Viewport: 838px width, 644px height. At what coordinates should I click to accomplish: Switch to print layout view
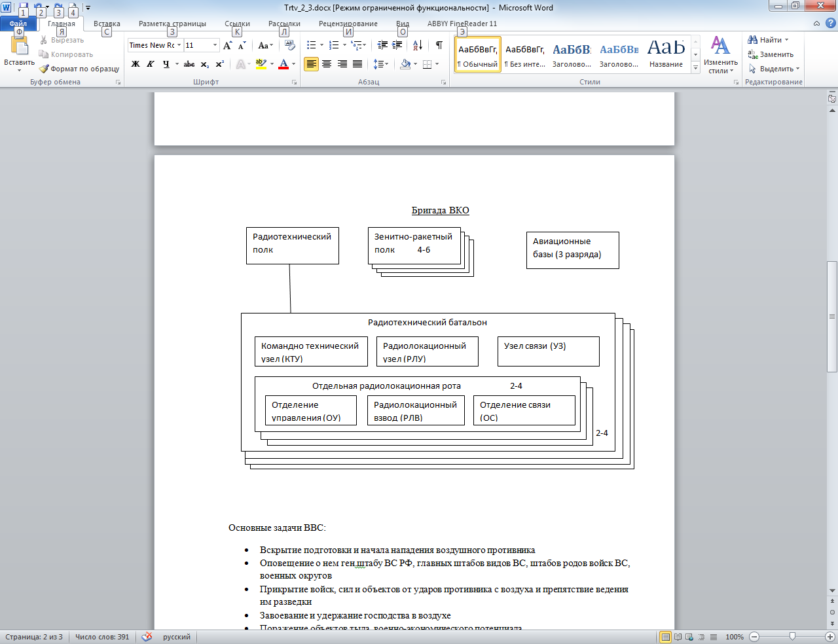666,637
